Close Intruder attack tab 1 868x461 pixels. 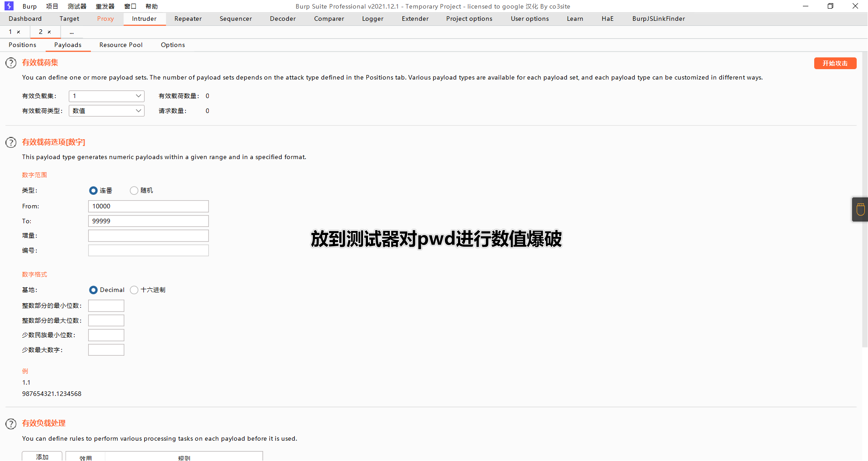[19, 32]
